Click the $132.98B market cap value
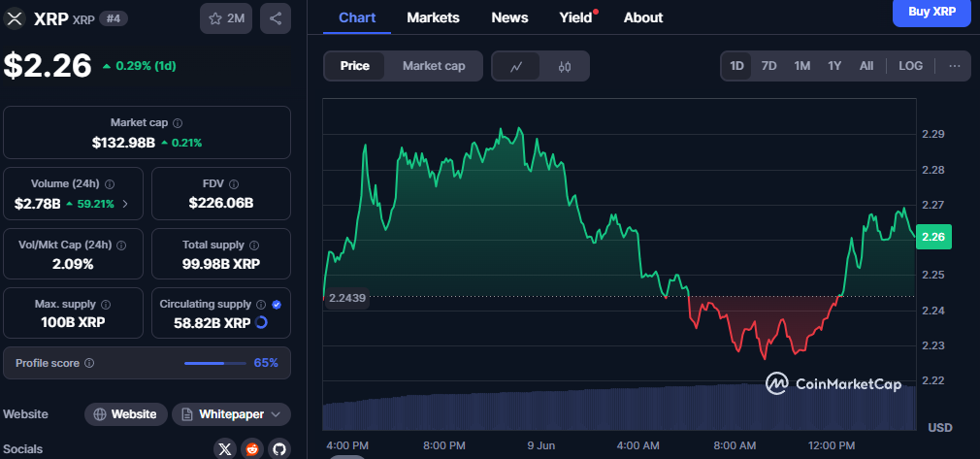The width and height of the screenshot is (980, 459). point(123,143)
